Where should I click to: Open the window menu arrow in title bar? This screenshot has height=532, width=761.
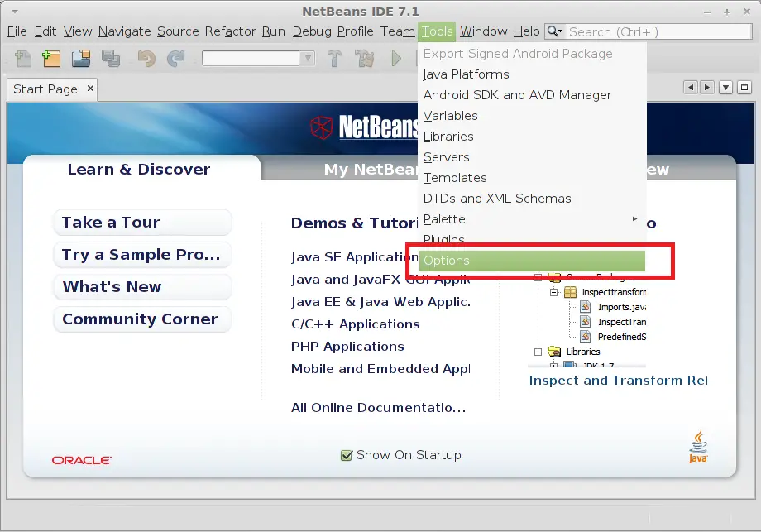15,11
